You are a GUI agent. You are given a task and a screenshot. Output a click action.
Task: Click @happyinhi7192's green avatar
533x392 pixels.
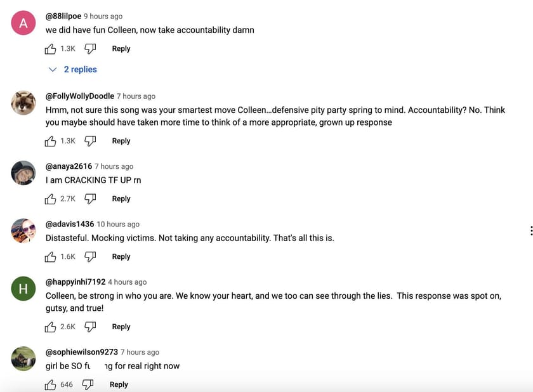23,289
